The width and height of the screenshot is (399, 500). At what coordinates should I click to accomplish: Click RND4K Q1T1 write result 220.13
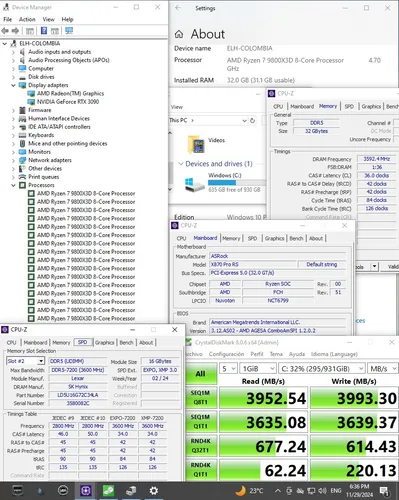click(x=354, y=470)
